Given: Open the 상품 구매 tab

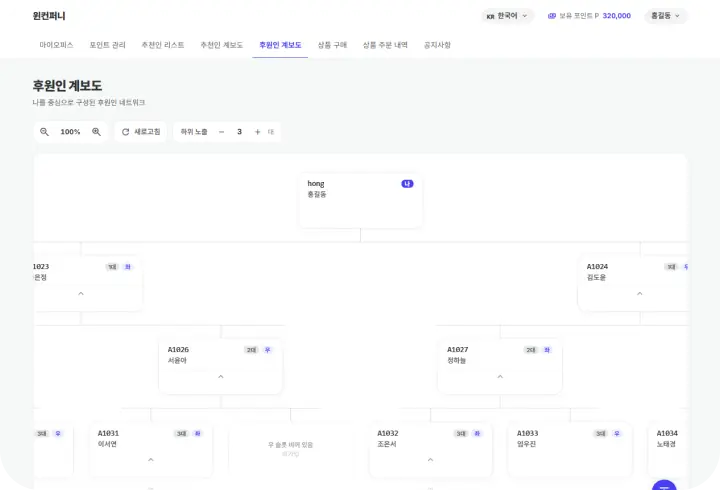Looking at the screenshot, I should click(332, 45).
